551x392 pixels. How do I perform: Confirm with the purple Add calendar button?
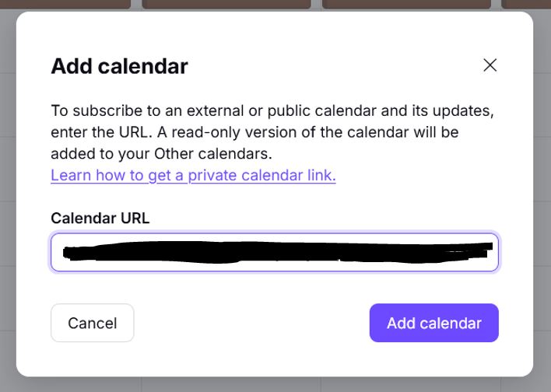[433, 323]
